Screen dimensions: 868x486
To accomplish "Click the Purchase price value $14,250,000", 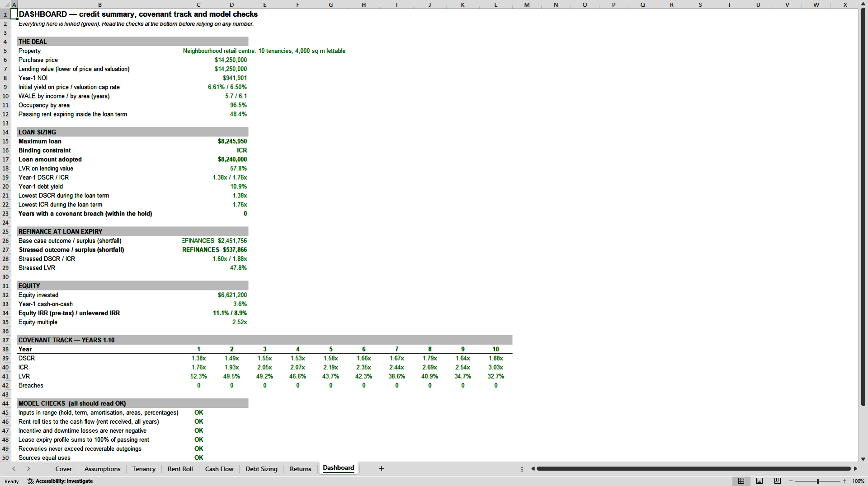I will coord(231,60).
